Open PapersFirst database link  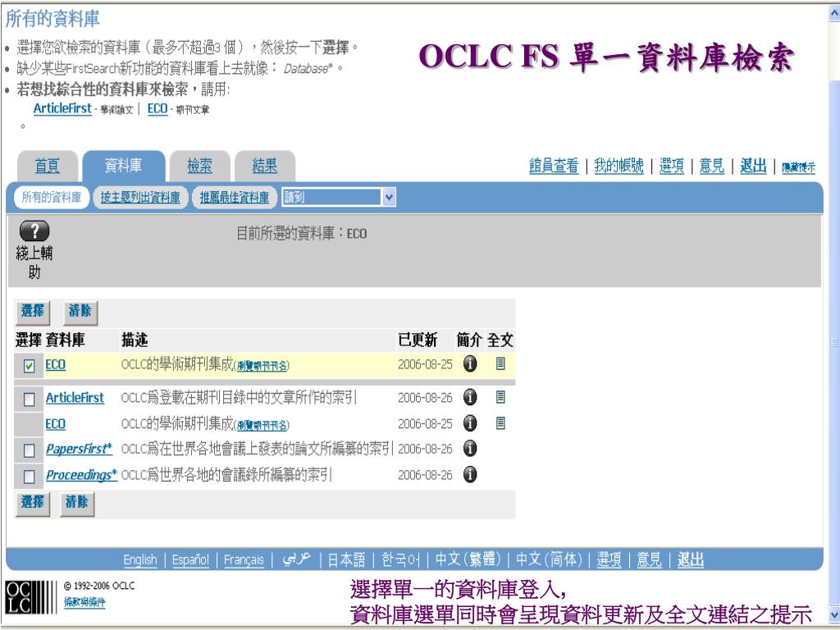pyautogui.click(x=79, y=449)
